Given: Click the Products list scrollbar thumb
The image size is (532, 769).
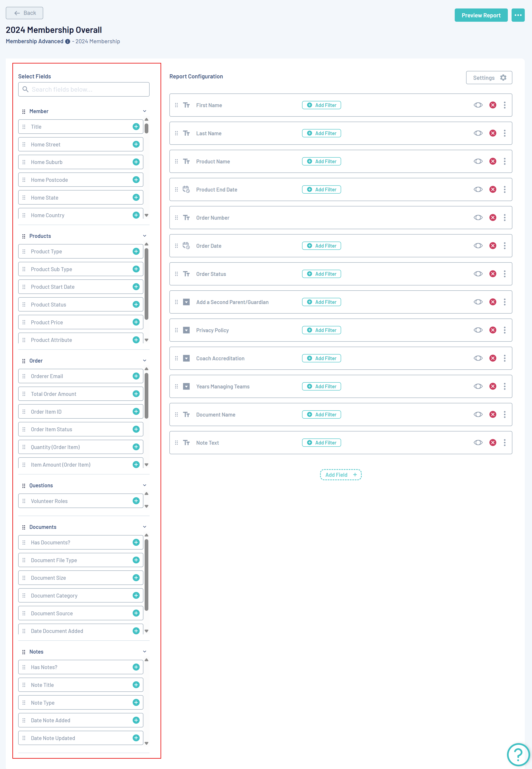Looking at the screenshot, I should click(x=146, y=284).
